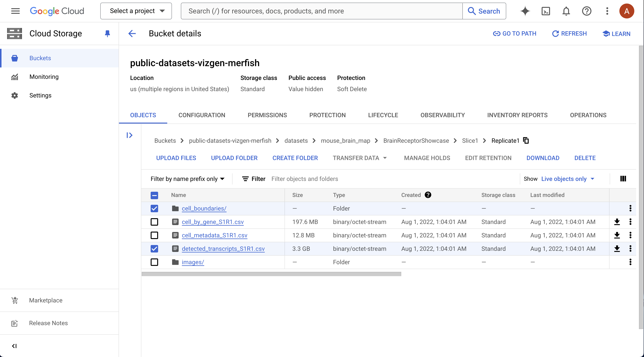Switch to the Permissions tab
The width and height of the screenshot is (644, 357).
[267, 115]
